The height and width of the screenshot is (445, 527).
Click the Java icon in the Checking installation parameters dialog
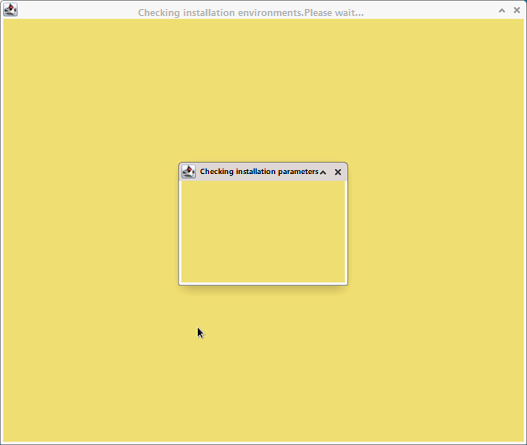[x=189, y=172]
